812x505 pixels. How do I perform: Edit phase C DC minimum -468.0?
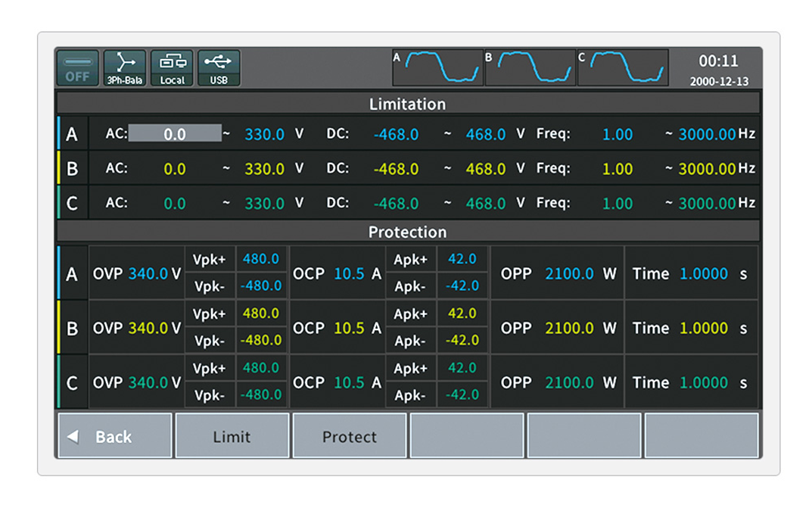tap(396, 204)
